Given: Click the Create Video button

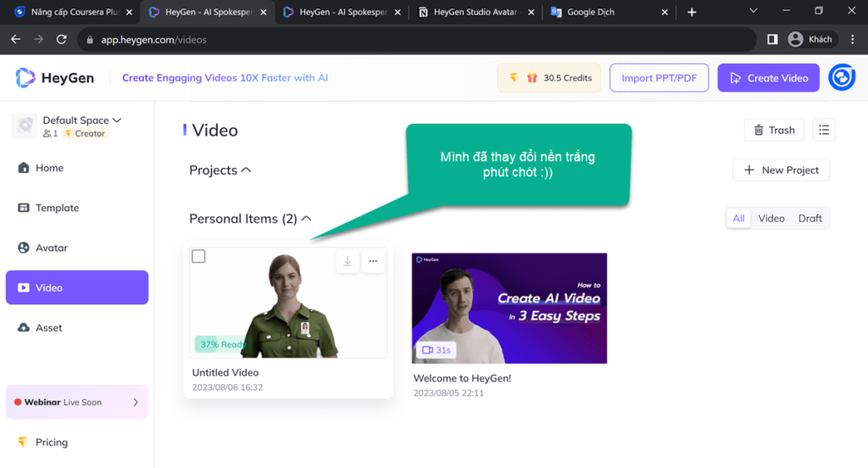Looking at the screenshot, I should coord(768,78).
